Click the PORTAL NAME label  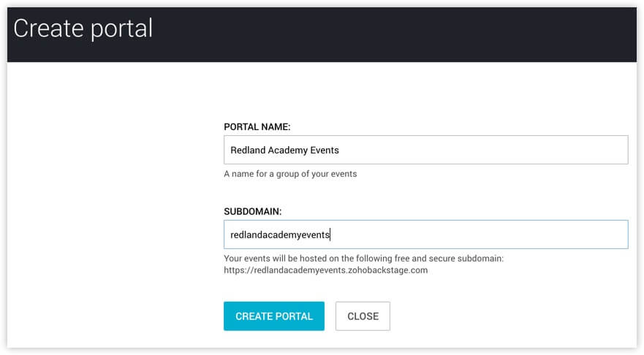pyautogui.click(x=257, y=127)
